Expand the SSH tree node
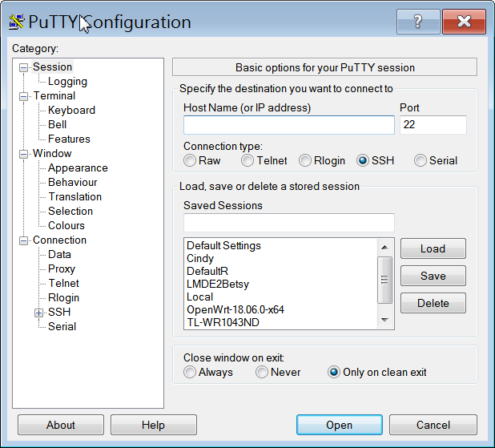The image size is (495, 448). tap(38, 313)
